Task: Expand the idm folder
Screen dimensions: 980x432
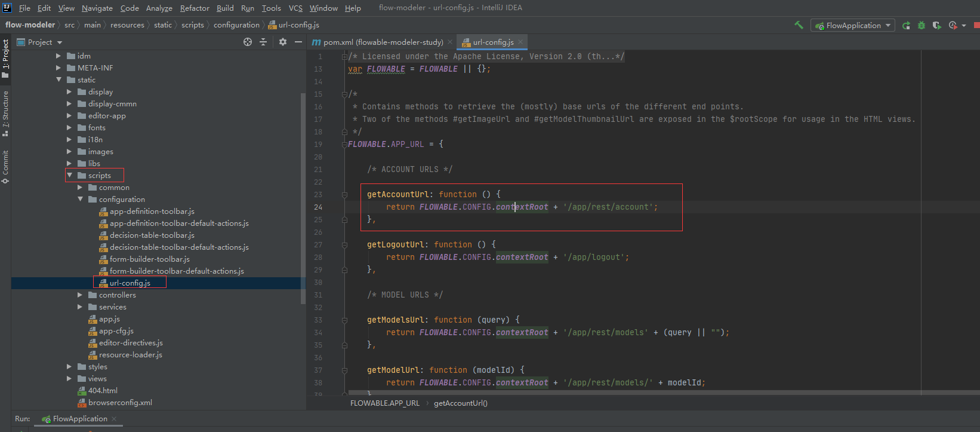Action: (58, 56)
